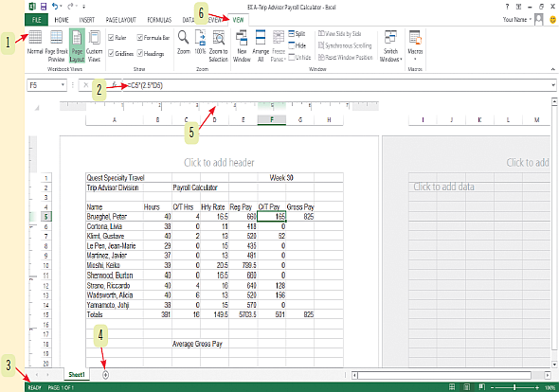Toggle the Ruler checkbox
The width and height of the screenshot is (559, 392).
pos(111,38)
